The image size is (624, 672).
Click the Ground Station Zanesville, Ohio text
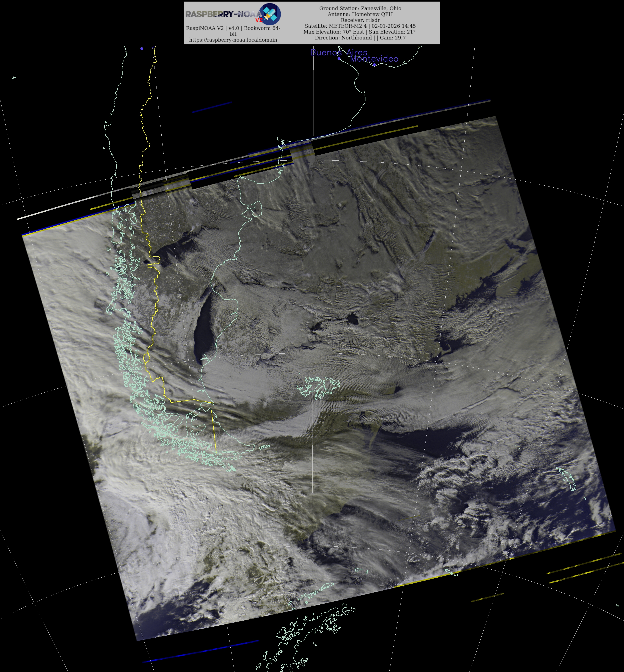[x=360, y=8]
